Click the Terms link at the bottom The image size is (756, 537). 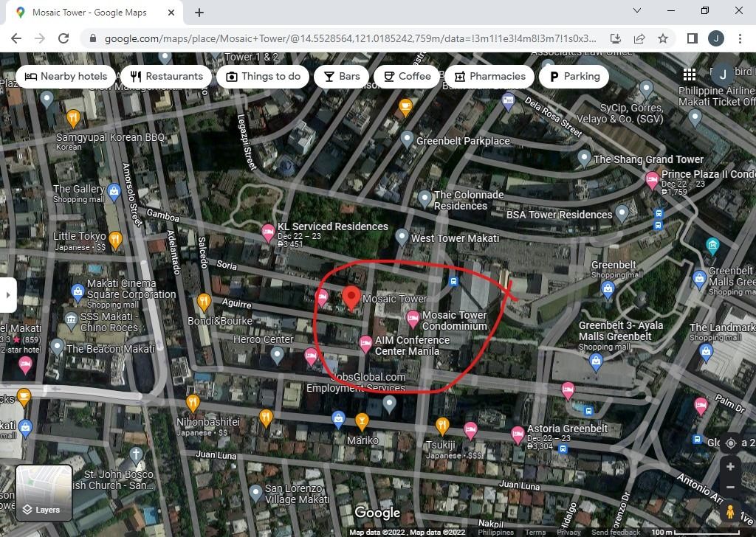click(x=536, y=531)
